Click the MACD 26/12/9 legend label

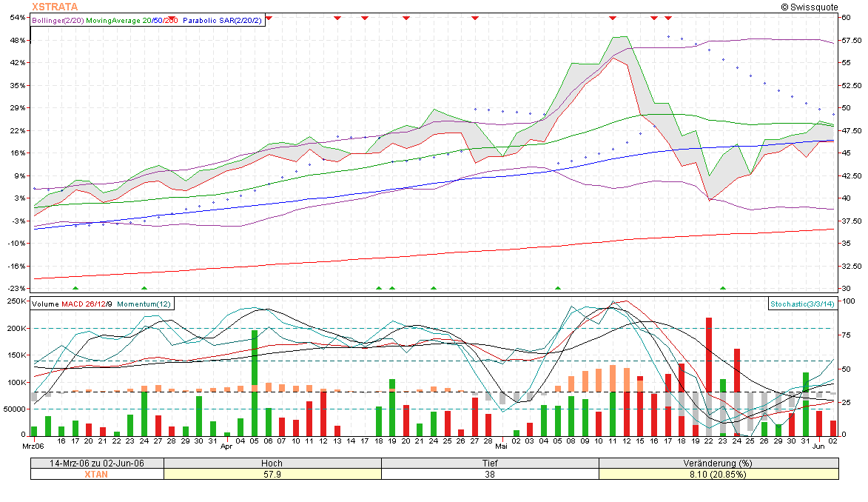coord(87,304)
